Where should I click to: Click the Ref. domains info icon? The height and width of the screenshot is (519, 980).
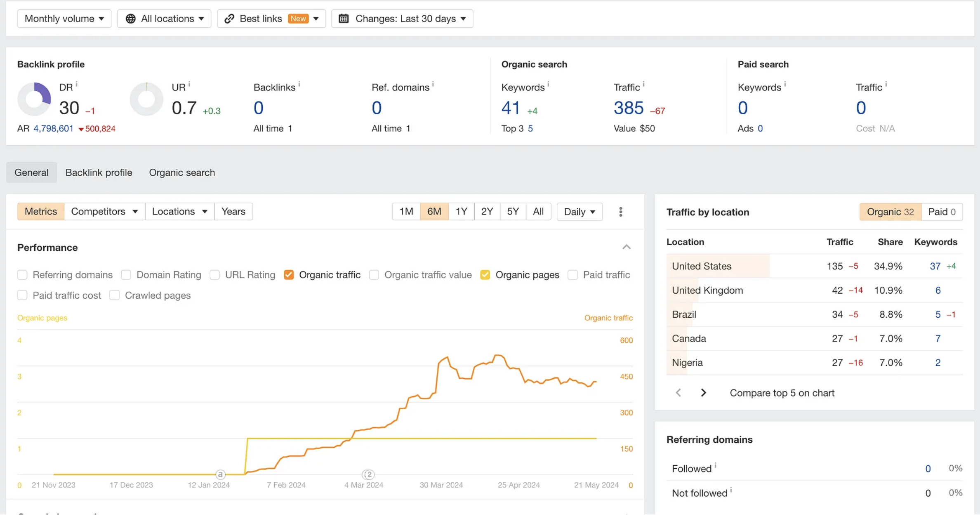tap(433, 85)
